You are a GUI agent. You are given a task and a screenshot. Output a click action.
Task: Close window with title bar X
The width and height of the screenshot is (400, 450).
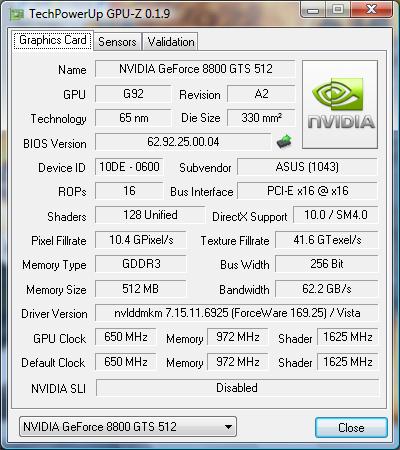coord(371,10)
